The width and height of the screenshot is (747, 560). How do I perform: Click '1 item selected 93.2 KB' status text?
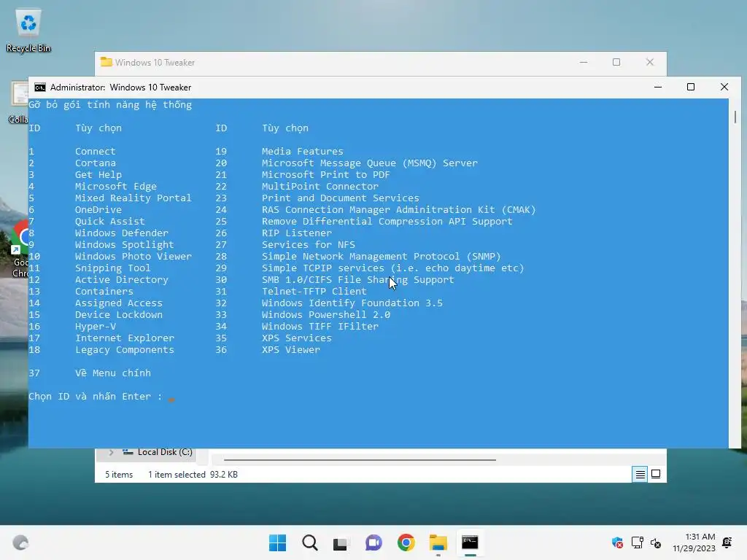(193, 474)
